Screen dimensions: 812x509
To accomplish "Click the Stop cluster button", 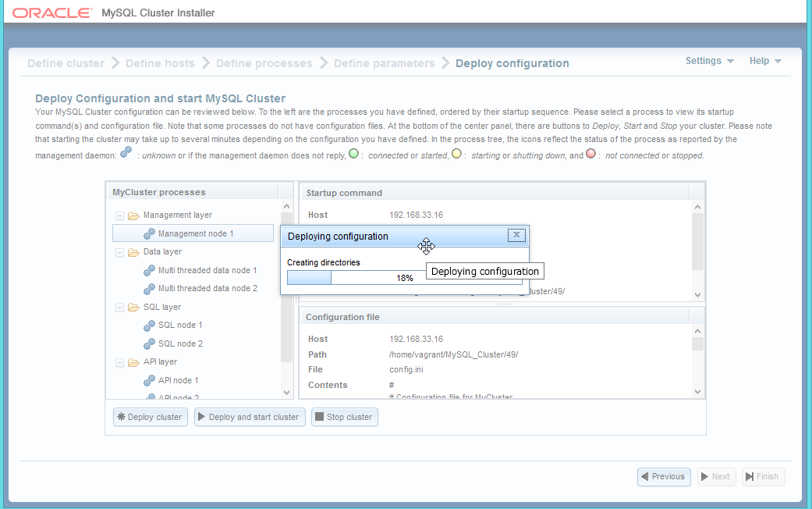I will [x=344, y=417].
